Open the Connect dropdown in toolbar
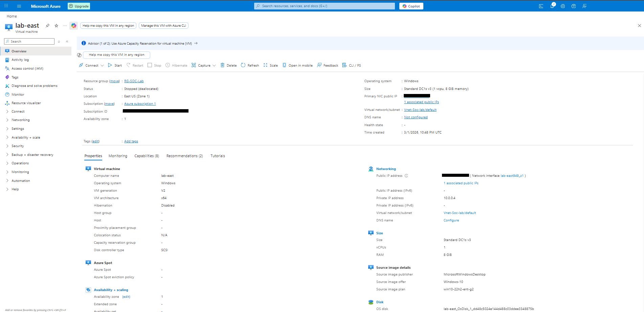644x312 pixels. tap(91, 65)
